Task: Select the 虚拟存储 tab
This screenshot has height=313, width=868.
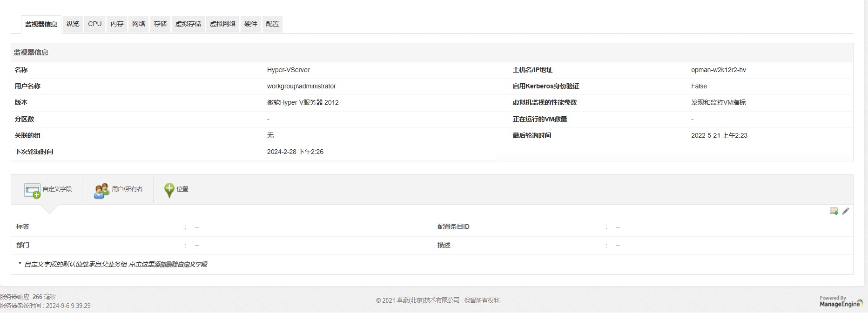Action: 188,24
